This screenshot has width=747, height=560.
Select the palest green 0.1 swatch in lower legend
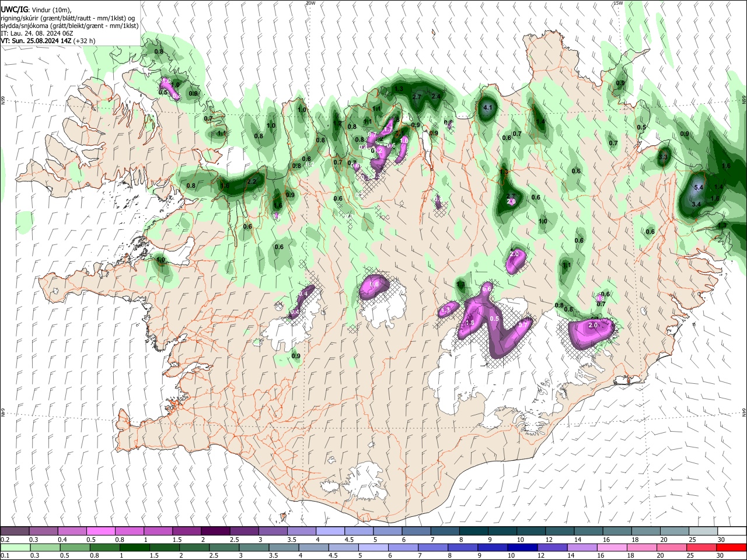click(x=15, y=547)
